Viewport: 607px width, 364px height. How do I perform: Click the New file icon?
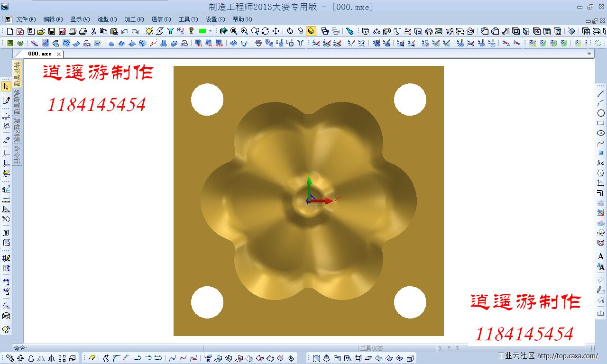tap(10, 31)
